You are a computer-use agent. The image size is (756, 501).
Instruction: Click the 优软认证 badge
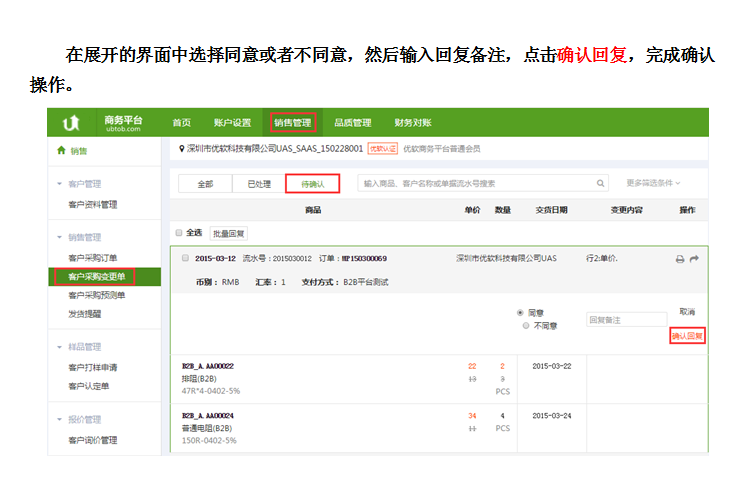pos(383,148)
